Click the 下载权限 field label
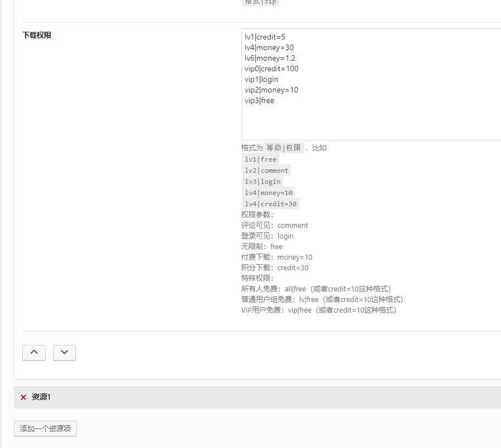Screen dimensions: 501x448 (37, 35)
